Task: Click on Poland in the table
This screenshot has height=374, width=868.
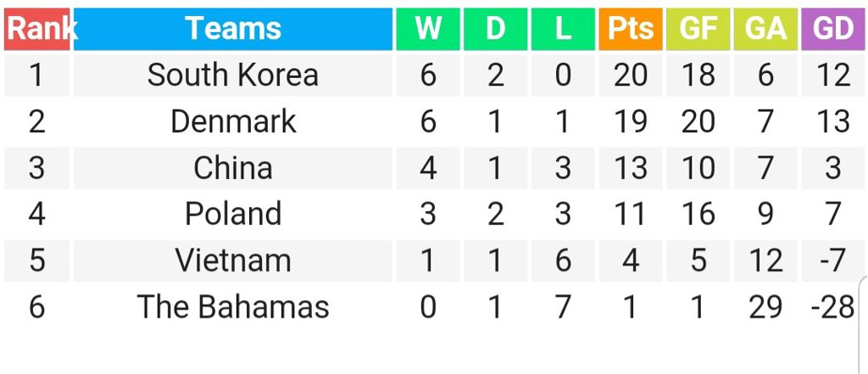Action: (233, 214)
